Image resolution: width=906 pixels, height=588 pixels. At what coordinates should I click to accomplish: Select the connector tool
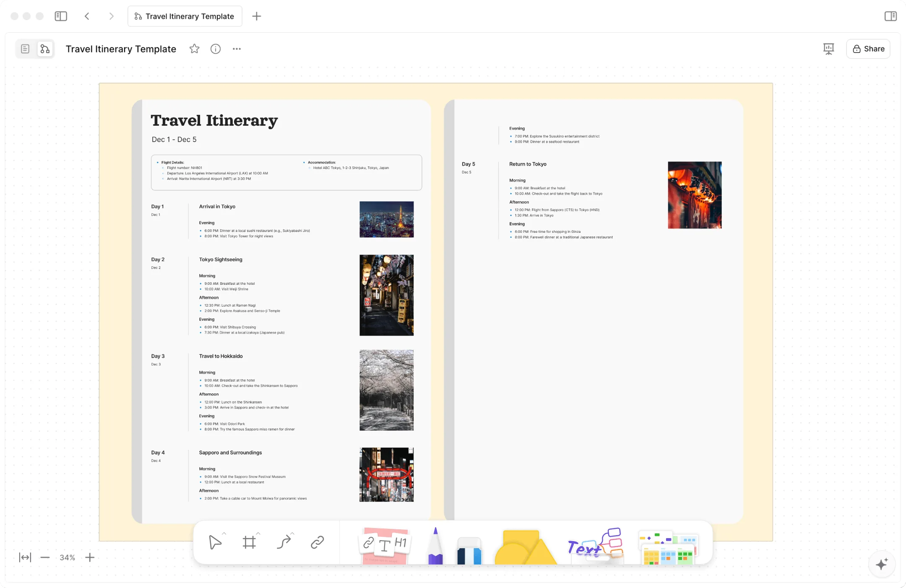[x=284, y=542]
